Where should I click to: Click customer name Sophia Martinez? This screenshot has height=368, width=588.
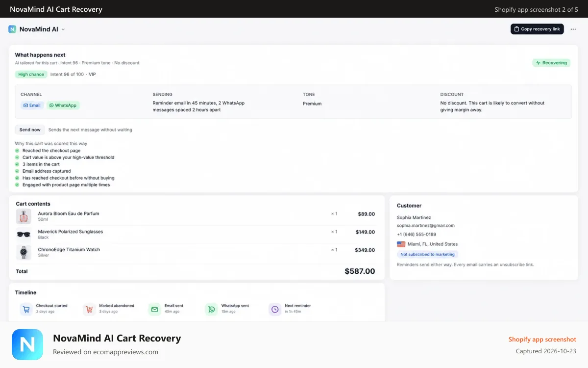tap(414, 217)
